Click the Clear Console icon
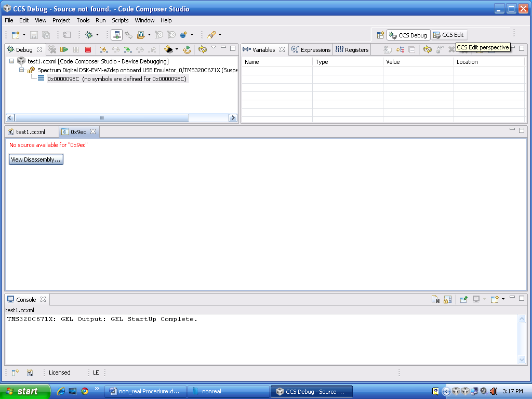 tap(436, 299)
